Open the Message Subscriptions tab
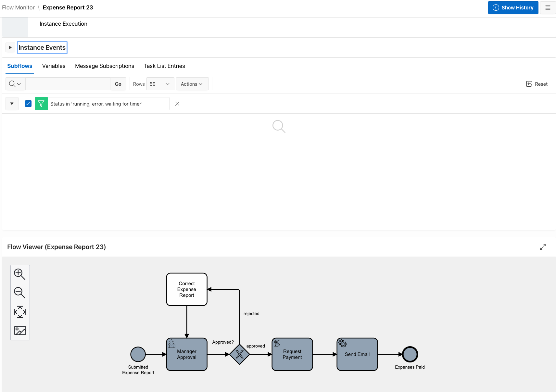The width and height of the screenshot is (556, 392). 104,66
